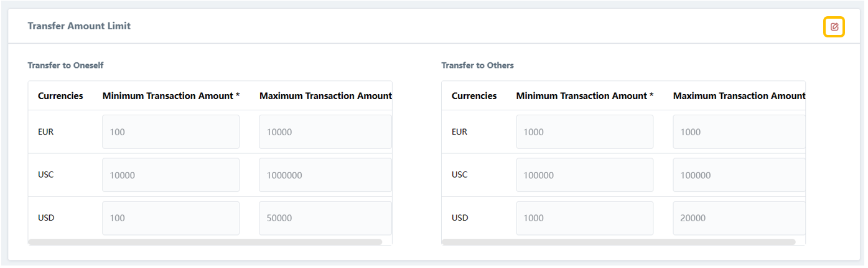Focus USD minimum amount field under Transfer to Oneself
The width and height of the screenshot is (868, 268).
pos(170,218)
